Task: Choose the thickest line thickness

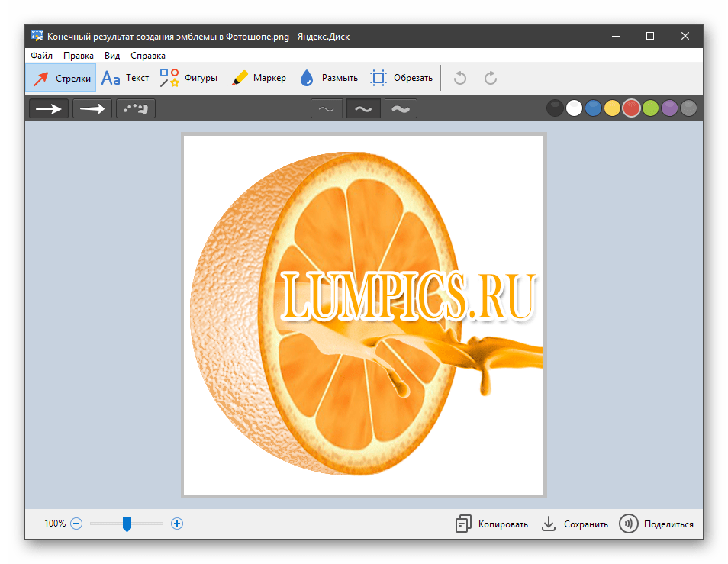Action: (401, 109)
